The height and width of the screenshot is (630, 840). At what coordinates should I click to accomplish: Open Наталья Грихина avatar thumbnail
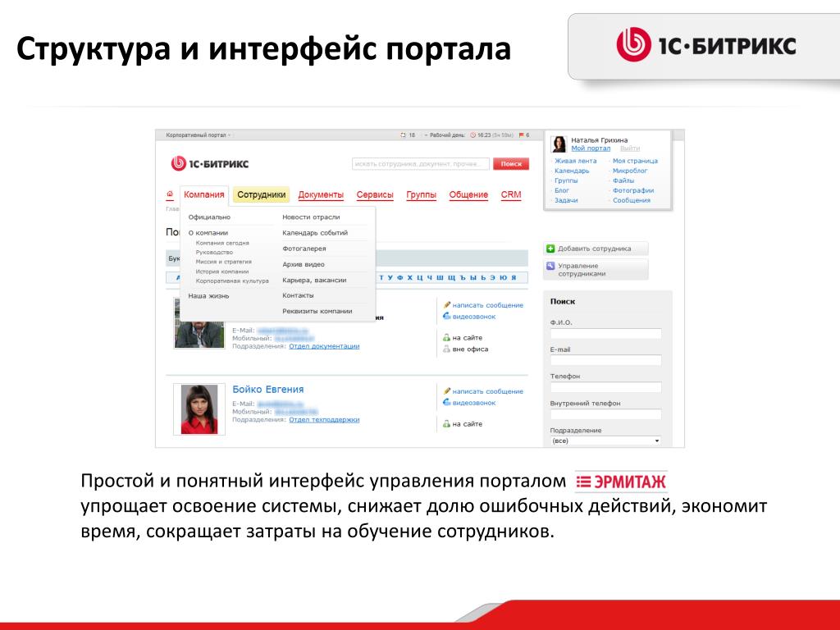click(x=559, y=144)
